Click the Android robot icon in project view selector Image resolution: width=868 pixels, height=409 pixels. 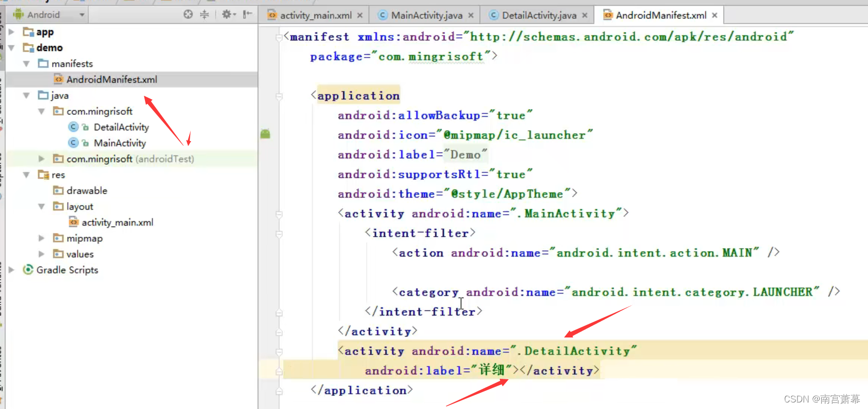[18, 14]
